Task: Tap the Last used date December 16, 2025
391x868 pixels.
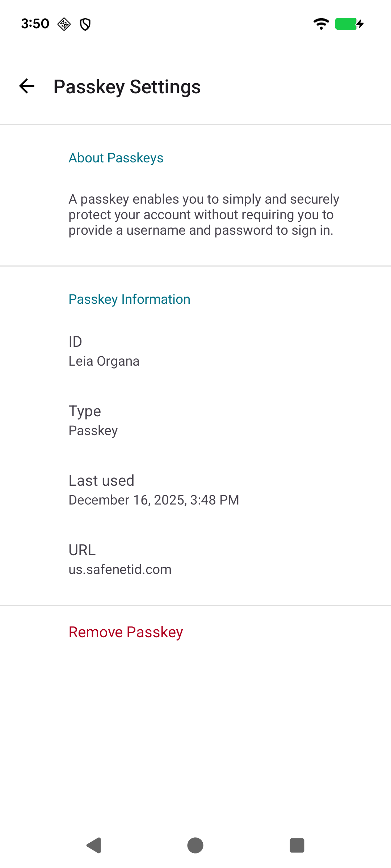Action: pyautogui.click(x=154, y=499)
